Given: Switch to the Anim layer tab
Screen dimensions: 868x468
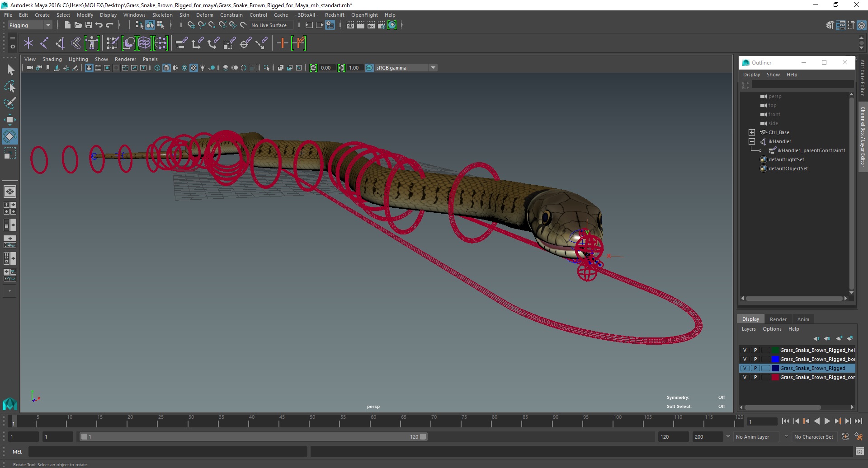Looking at the screenshot, I should [x=803, y=319].
